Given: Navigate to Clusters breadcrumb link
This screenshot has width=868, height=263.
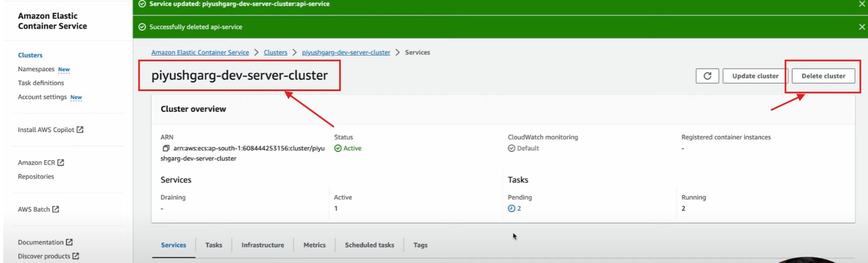Looking at the screenshot, I should (275, 53).
